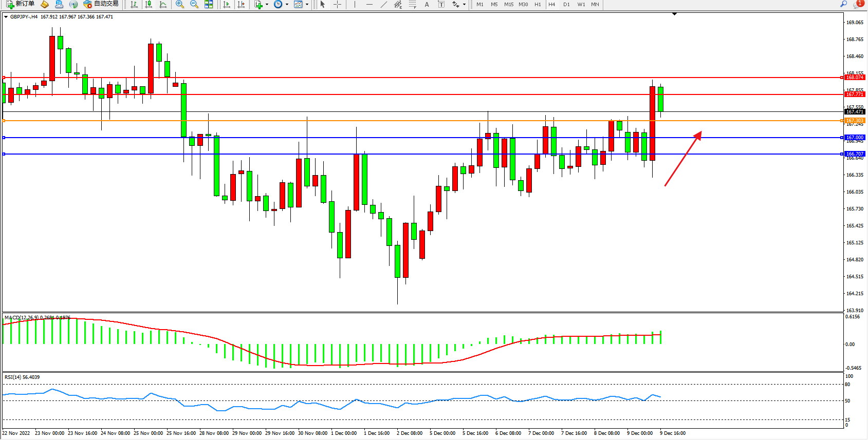Select the text label tool
This screenshot has height=440, width=868.
(441, 4)
